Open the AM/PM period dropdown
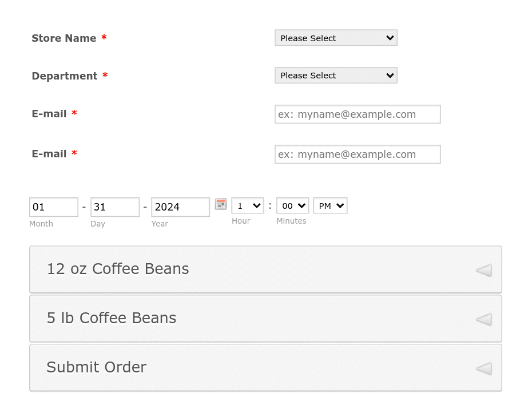532x393 pixels. [329, 205]
